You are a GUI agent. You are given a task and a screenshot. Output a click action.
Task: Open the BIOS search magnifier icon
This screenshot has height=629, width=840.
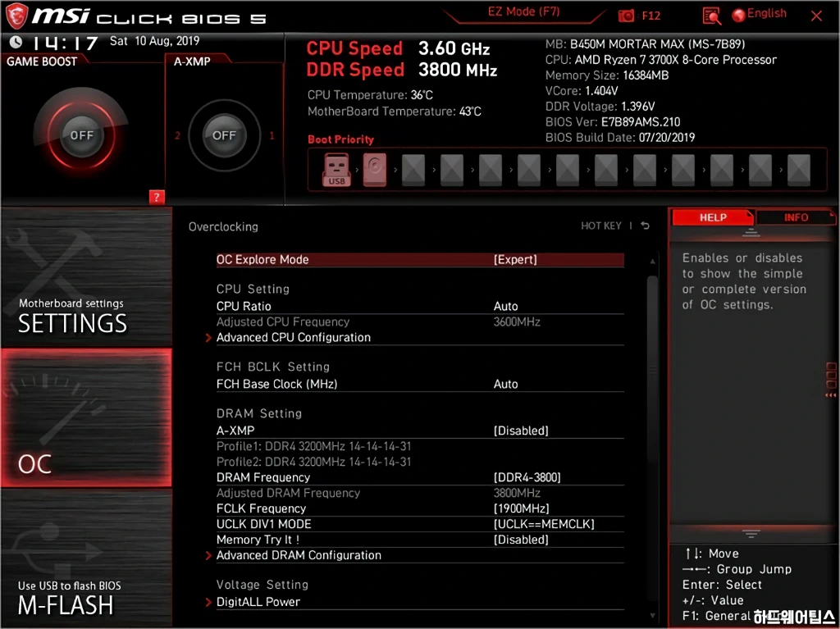(x=711, y=16)
